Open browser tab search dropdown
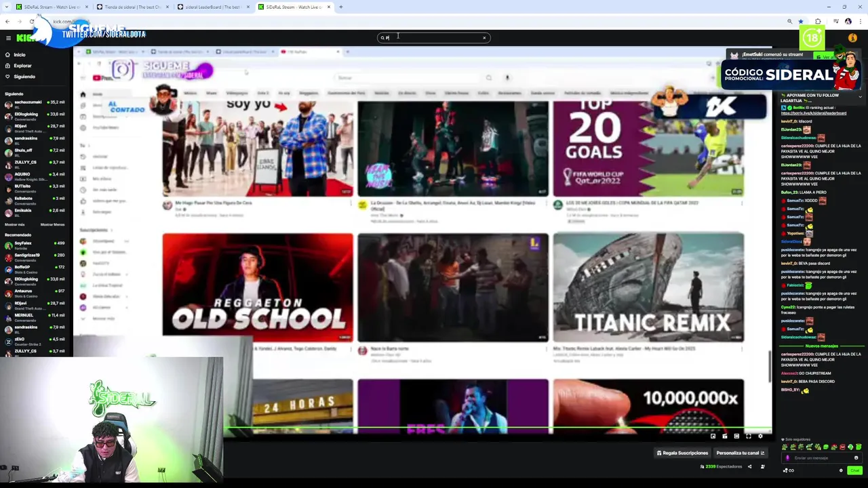Viewport: 868px width, 488px height. (x=5, y=7)
